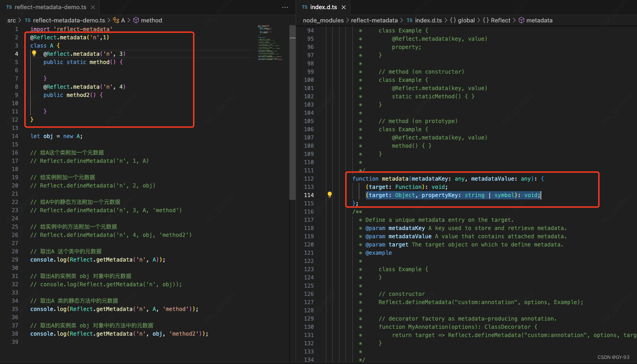Screen dimensions: 637x364
Task: Select '{} global' breadcrumb segment
Action: coord(462,20)
